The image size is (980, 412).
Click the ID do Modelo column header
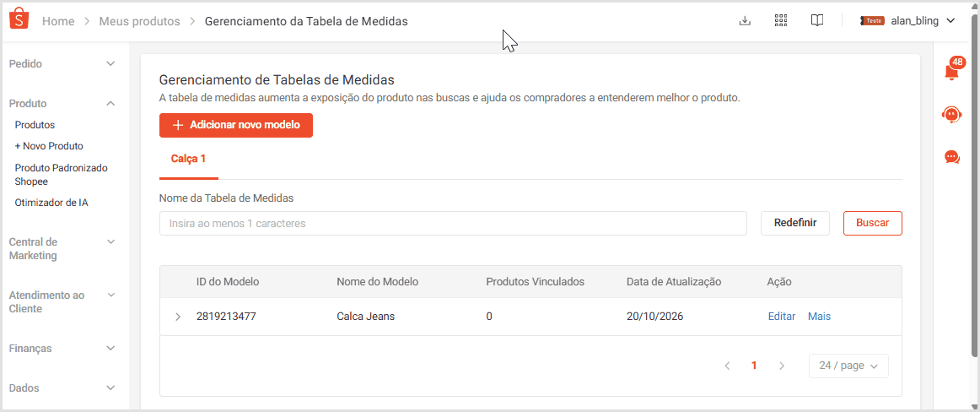[228, 282]
